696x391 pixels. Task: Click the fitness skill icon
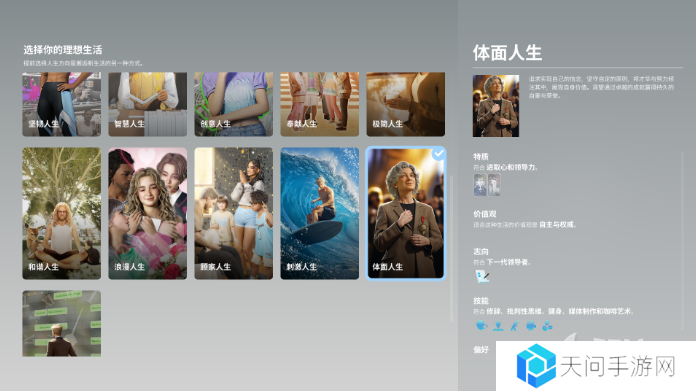[x=514, y=326]
